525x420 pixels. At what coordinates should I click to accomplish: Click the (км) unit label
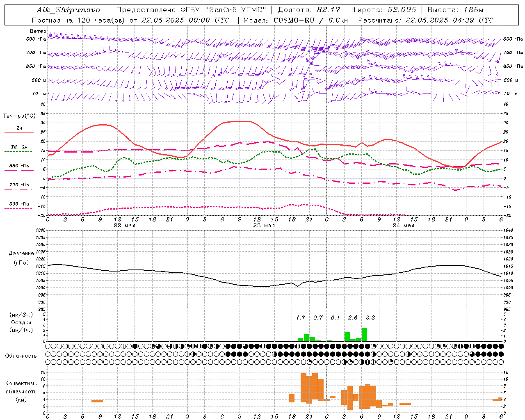tap(21, 399)
